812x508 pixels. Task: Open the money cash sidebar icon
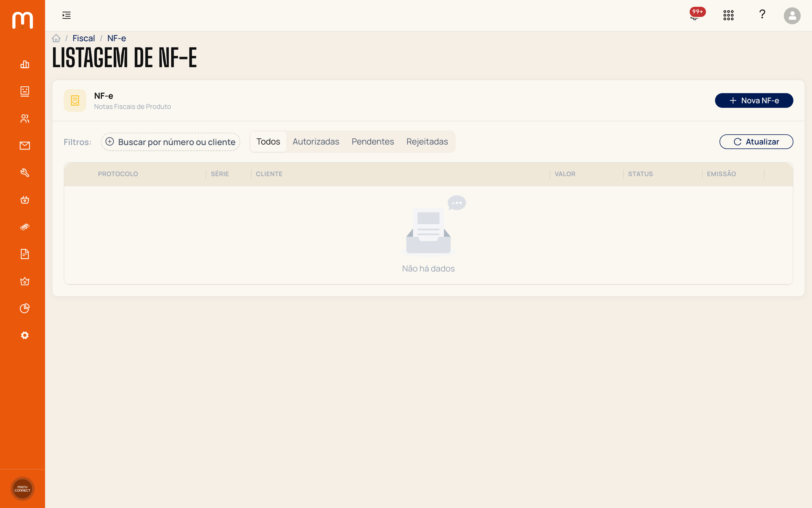click(25, 227)
